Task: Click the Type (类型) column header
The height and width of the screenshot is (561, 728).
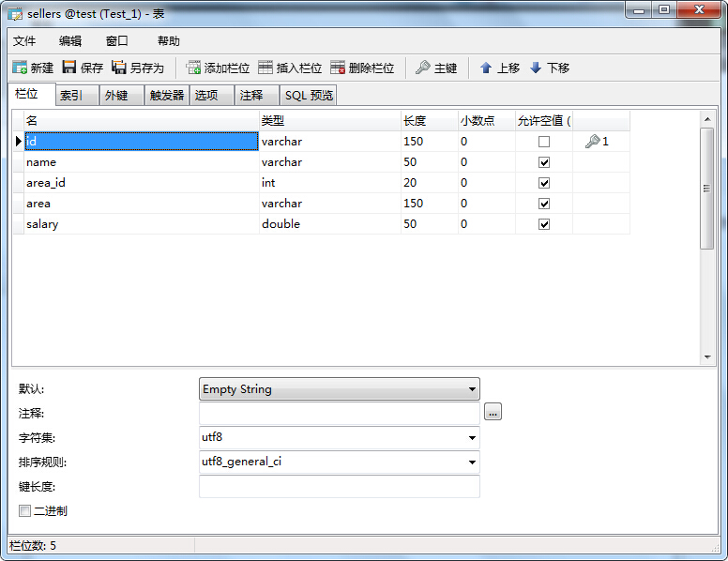Action: 329,121
